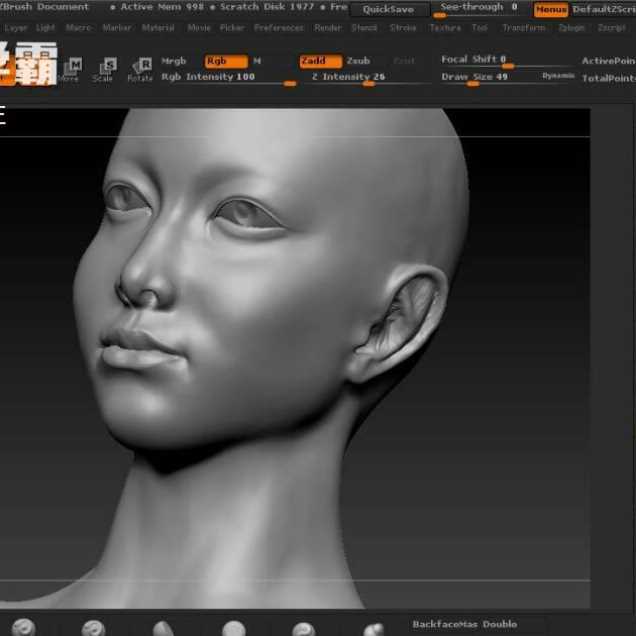Screen dimensions: 636x636
Task: Open the Zscript menu
Action: [611, 28]
